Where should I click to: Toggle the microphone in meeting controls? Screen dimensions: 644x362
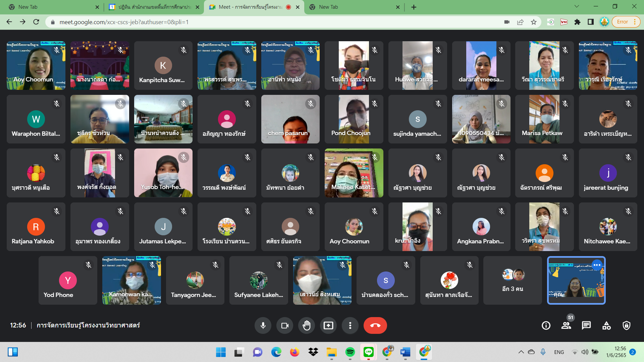(x=263, y=325)
